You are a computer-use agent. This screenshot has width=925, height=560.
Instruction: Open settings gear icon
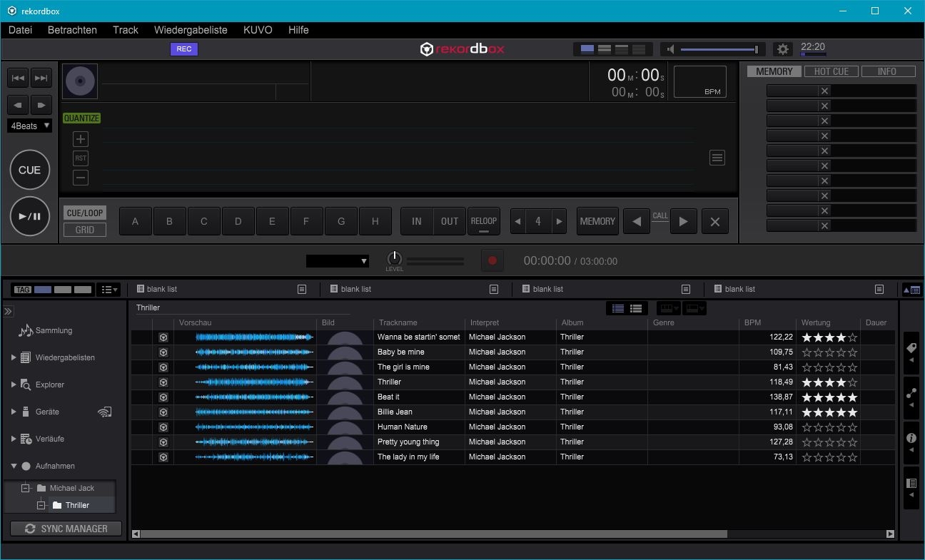(783, 49)
